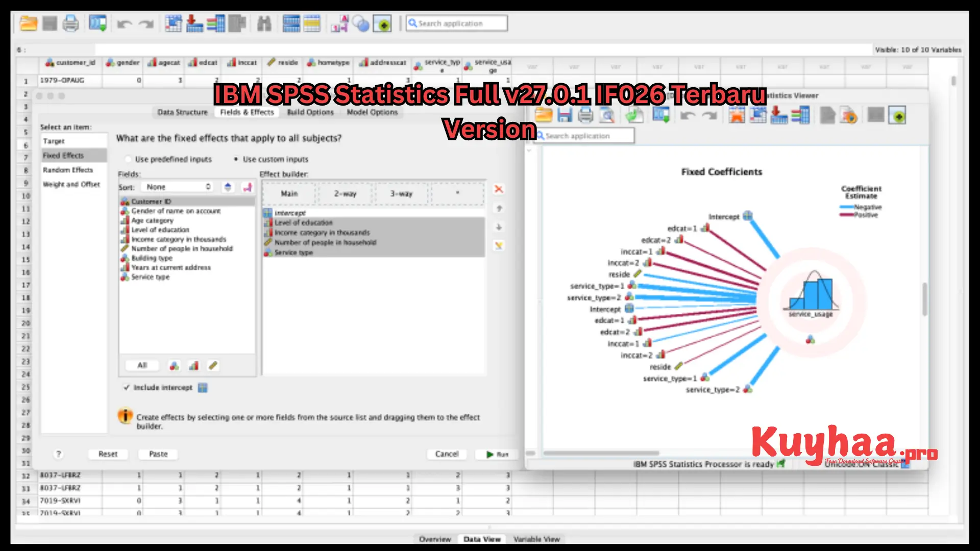980x551 pixels.
Task: Recall recently used dialogs in Data Editor toolbar
Action: pyautogui.click(x=97, y=23)
